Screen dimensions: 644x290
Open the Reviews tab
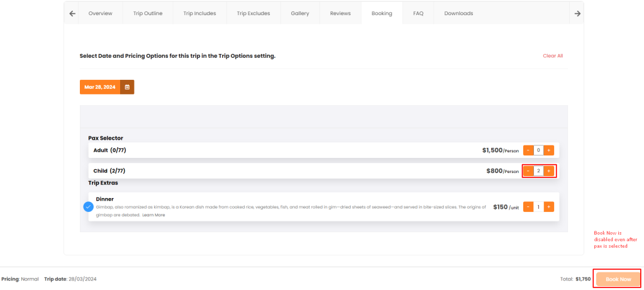pos(340,13)
